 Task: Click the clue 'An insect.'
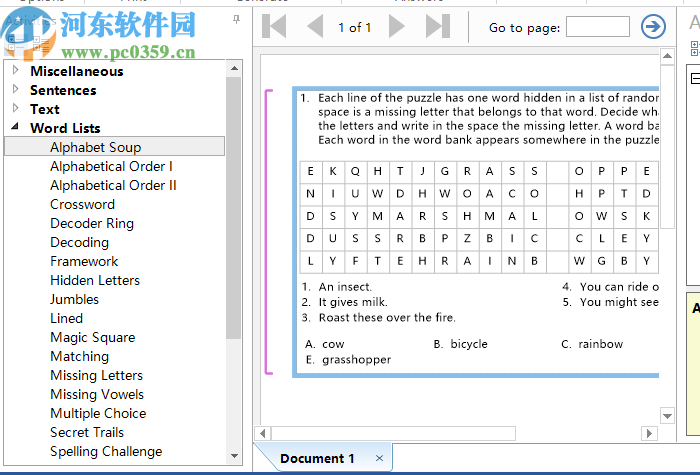coord(345,287)
